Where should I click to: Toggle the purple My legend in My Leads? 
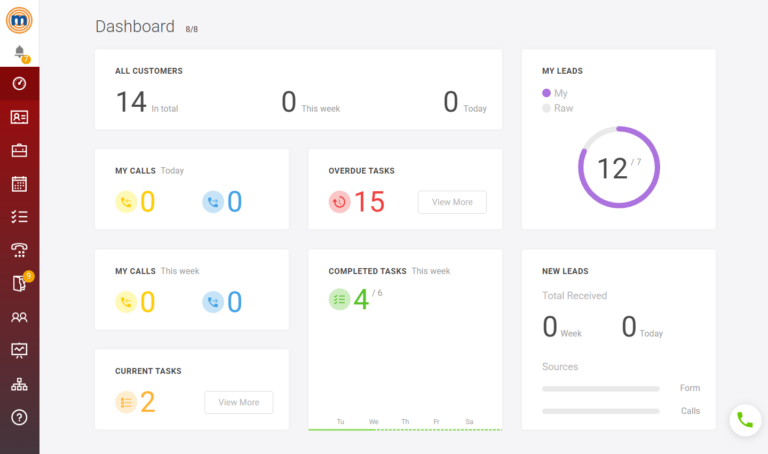(x=554, y=93)
